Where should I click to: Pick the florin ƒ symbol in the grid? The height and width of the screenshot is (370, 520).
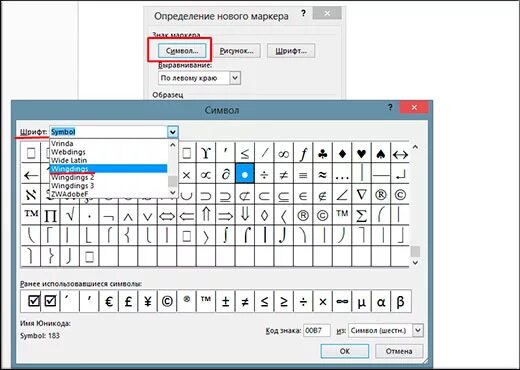[x=303, y=154]
